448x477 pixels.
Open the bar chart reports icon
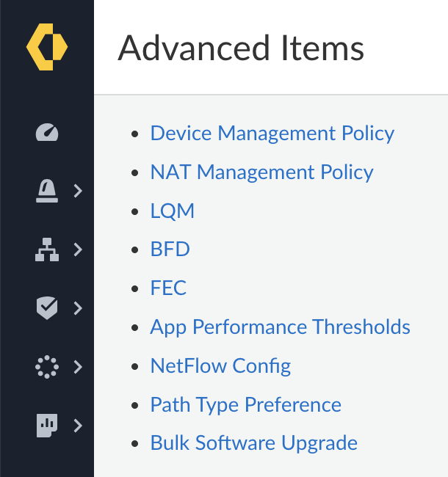pos(47,426)
